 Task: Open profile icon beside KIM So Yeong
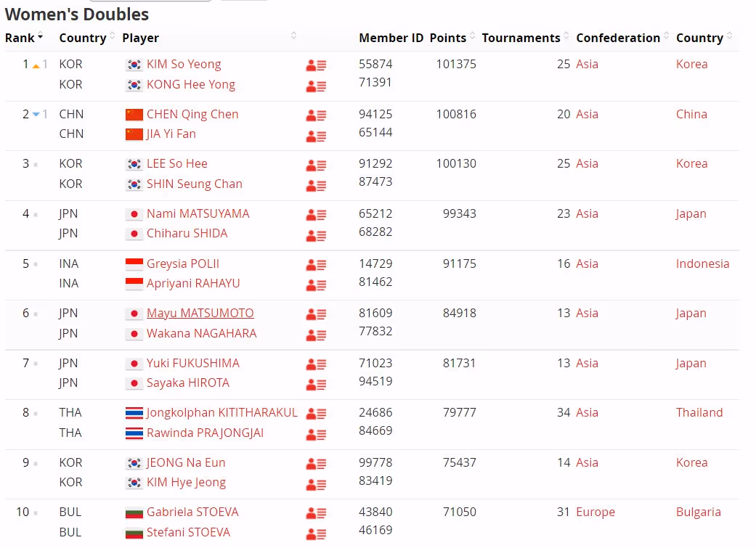pyautogui.click(x=316, y=65)
